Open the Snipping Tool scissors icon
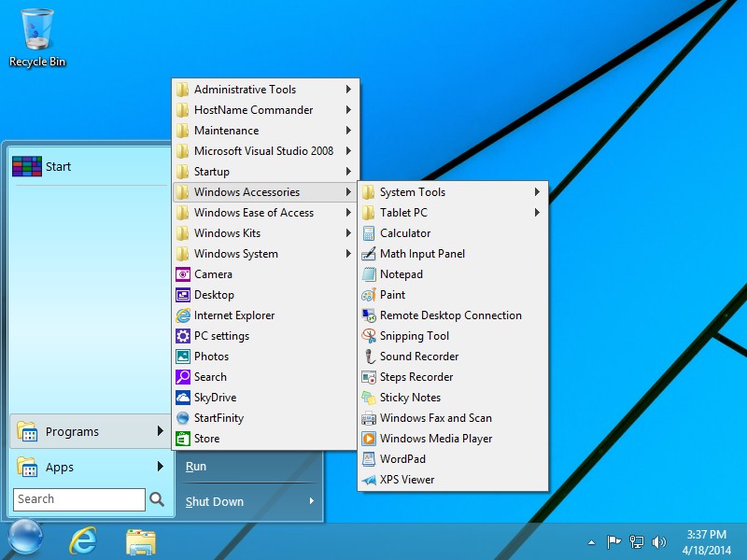Viewport: 747px width, 560px height. coord(368,336)
